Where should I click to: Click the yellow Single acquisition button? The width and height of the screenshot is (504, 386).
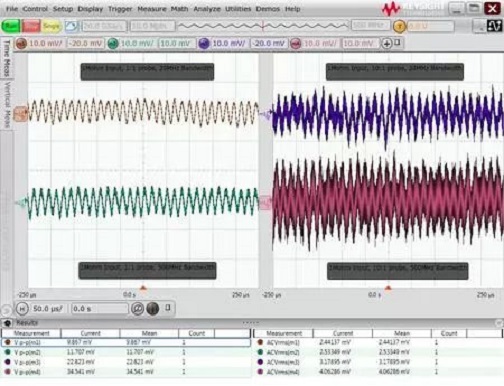[51, 26]
